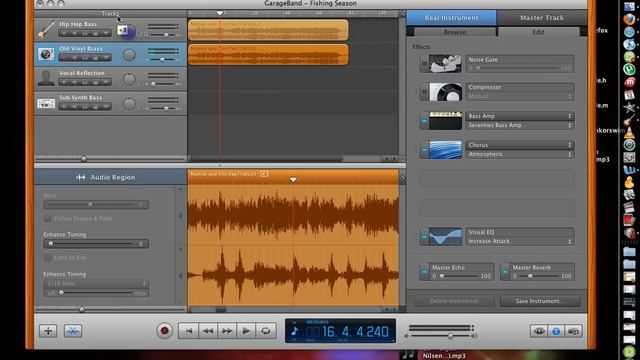Viewport: 640px width, 360px height.
Task: Toggle the Master Reverb switch
Action: (504, 272)
